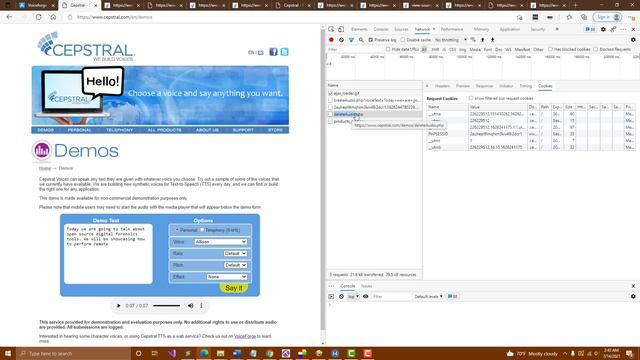Follow the VoiceForge link

coord(245,336)
